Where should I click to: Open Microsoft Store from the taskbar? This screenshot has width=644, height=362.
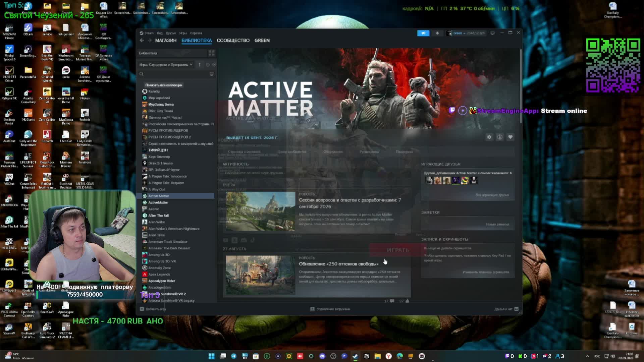point(256,356)
